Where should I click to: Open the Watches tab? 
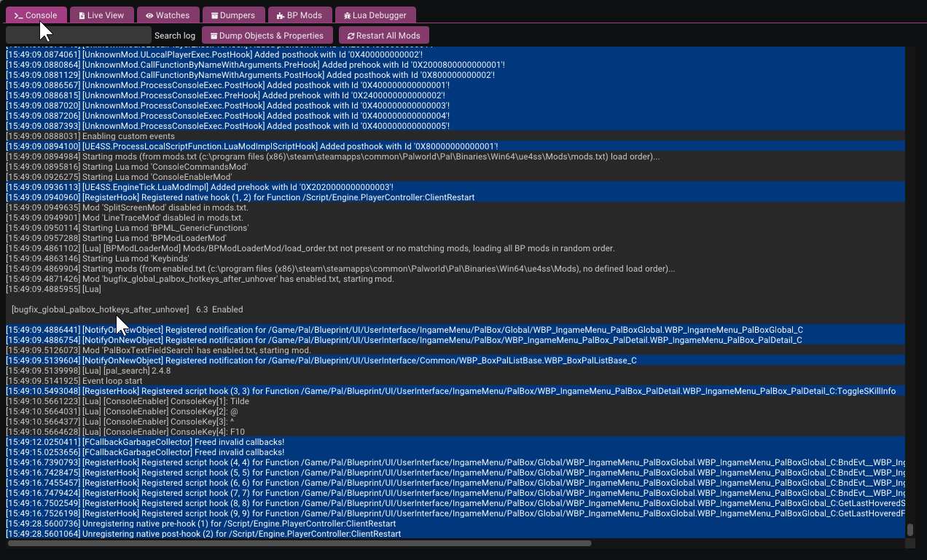(x=168, y=15)
